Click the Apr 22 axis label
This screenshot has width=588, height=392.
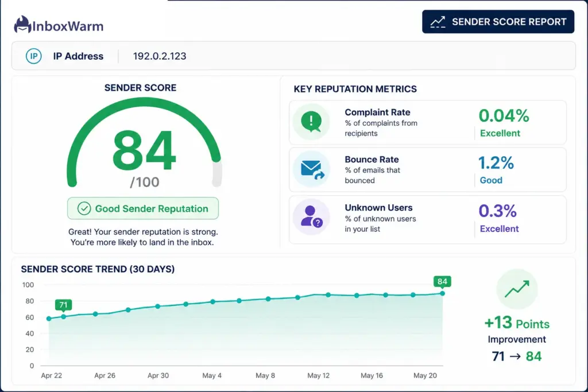[51, 375]
